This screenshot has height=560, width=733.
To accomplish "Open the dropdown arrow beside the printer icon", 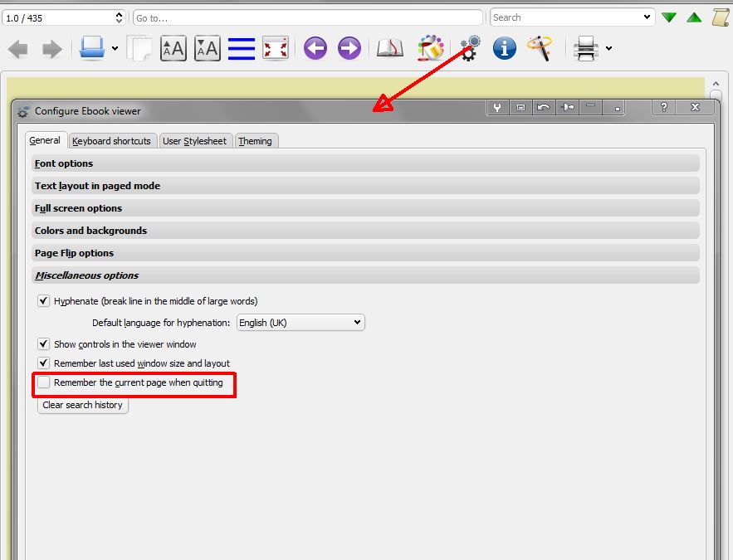I will [x=608, y=48].
